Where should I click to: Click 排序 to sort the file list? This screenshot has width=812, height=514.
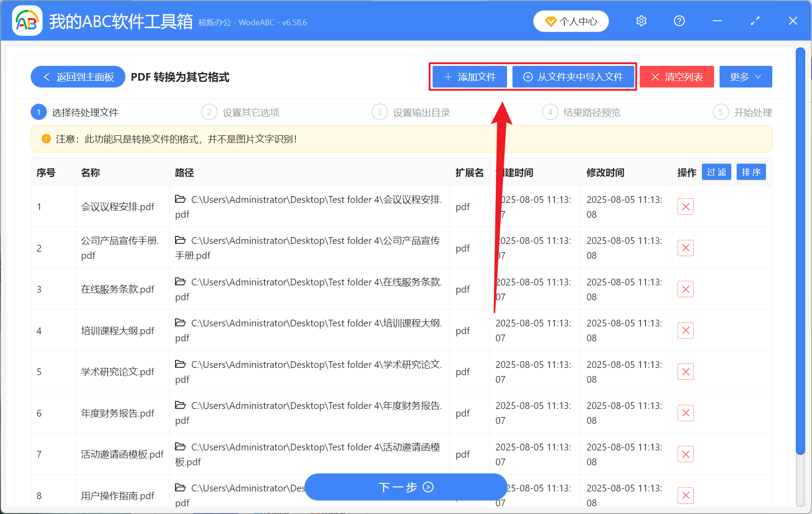751,172
